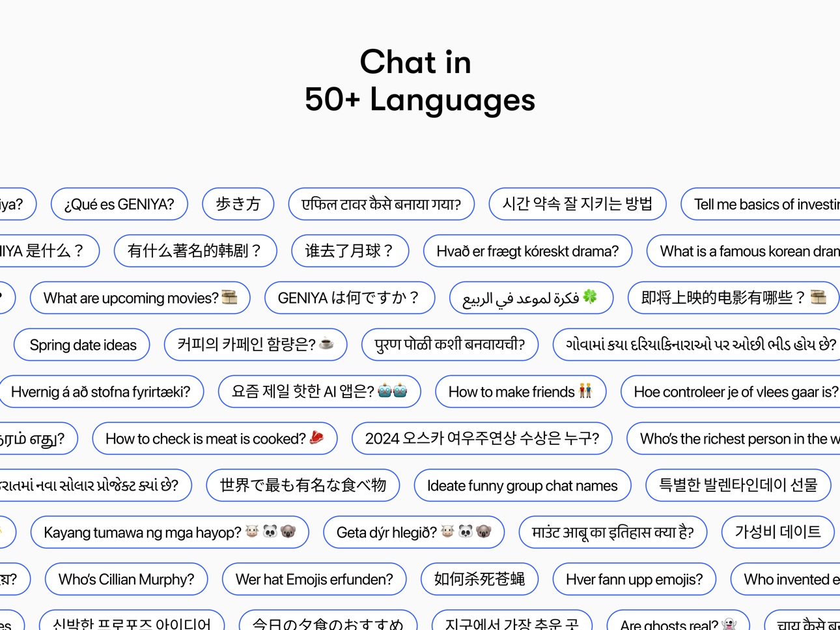The image size is (840, 630).
Task: Select the '가성비 데이트' chip
Action: [x=778, y=532]
